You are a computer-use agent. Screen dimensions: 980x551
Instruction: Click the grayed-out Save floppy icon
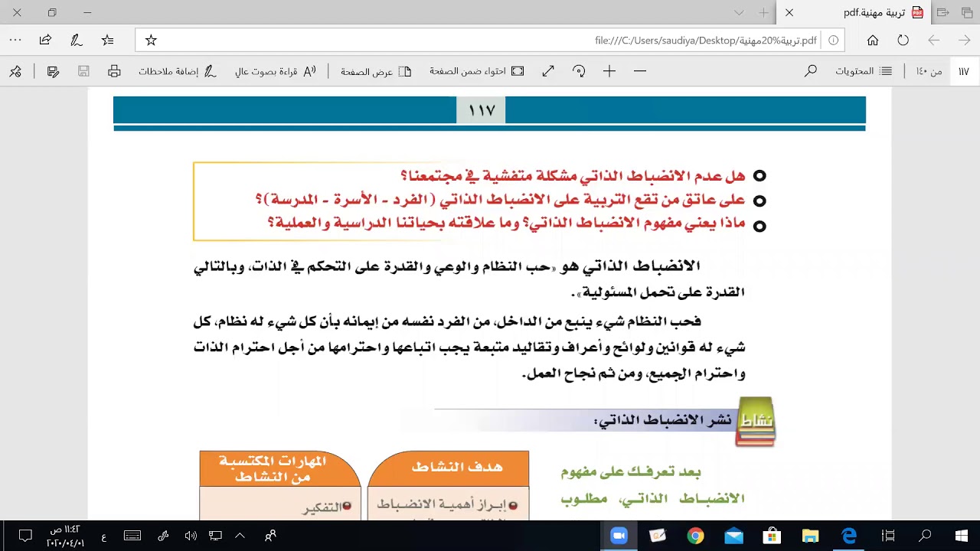(83, 71)
